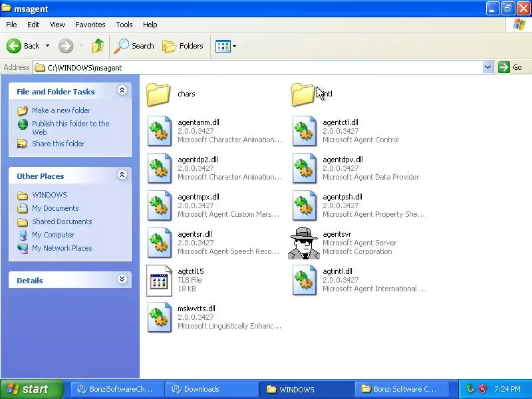Select the agtintl.dll file icon
Screen dimensions: 532x399
(305, 280)
